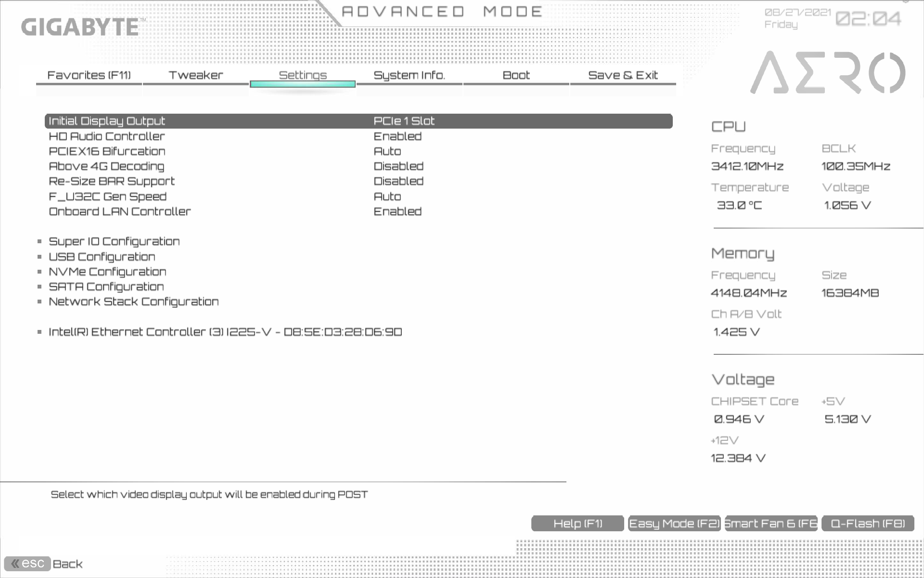This screenshot has width=924, height=578.
Task: Enter the NVMe Configuration submenu
Action: click(107, 272)
